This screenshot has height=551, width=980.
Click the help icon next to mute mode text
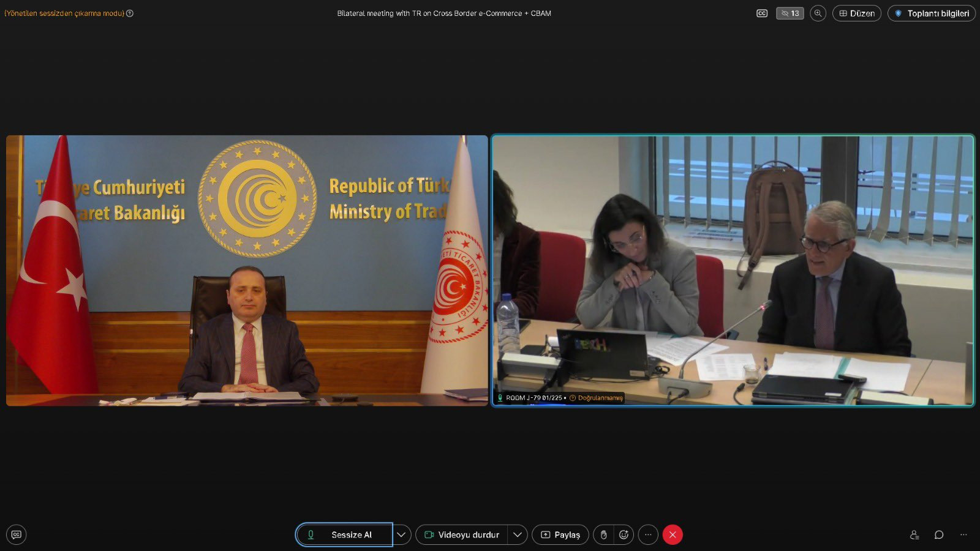tap(130, 13)
